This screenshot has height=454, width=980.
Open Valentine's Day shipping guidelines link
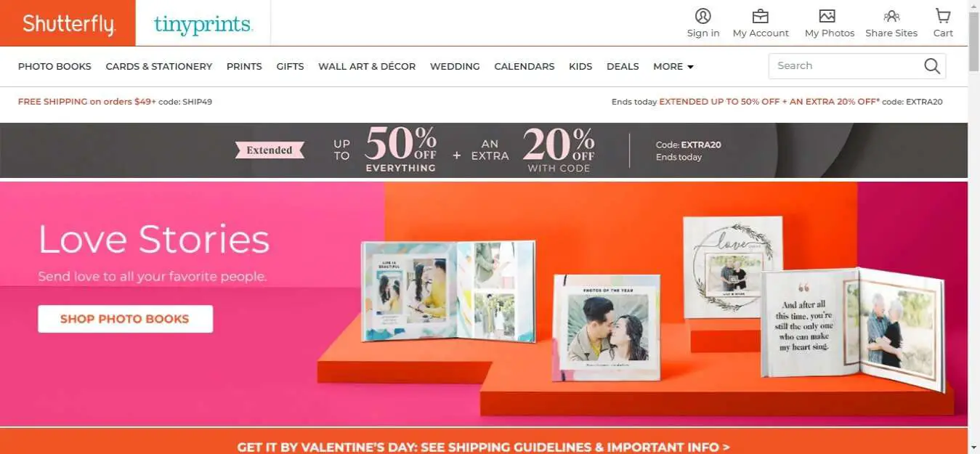[x=483, y=447]
